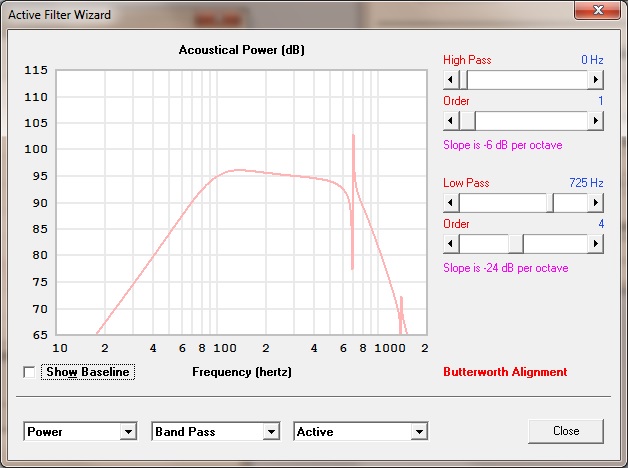Click the Slope is -6 dB per octave text
The width and height of the screenshot is (628, 468).
503,145
